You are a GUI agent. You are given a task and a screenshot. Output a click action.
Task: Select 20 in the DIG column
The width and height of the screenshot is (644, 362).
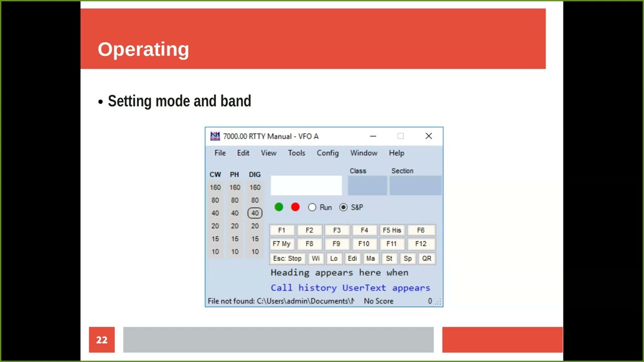pyautogui.click(x=255, y=226)
